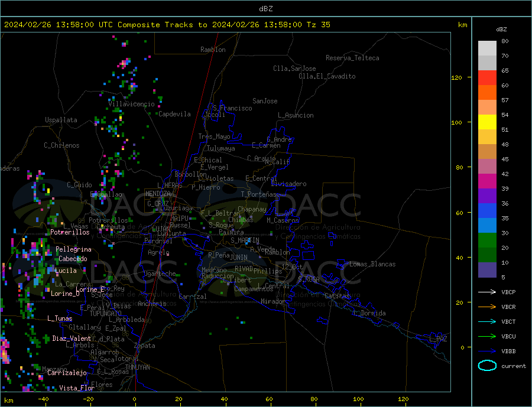Click the timestamp header text
The height and width of the screenshot is (407, 532).
pos(167,25)
